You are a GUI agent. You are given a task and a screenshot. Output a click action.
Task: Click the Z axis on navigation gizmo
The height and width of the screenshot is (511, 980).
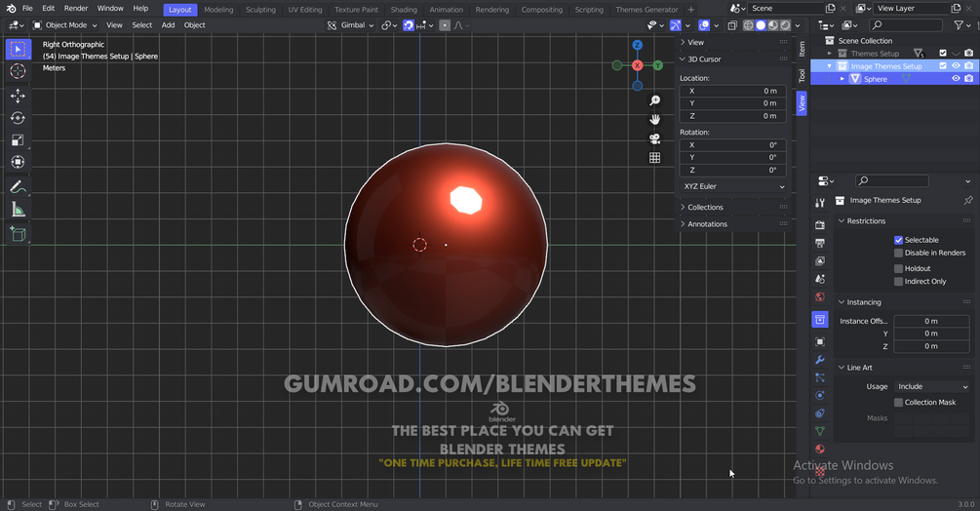tap(637, 45)
